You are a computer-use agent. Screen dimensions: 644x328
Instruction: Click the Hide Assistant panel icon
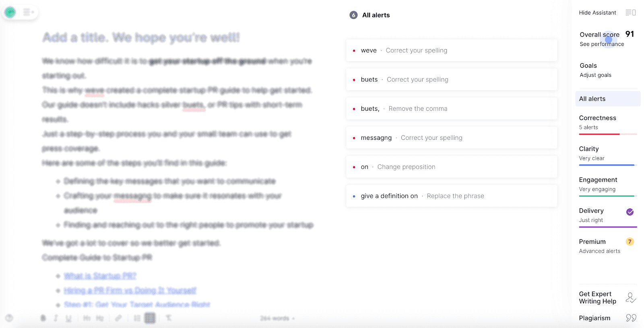(630, 12)
